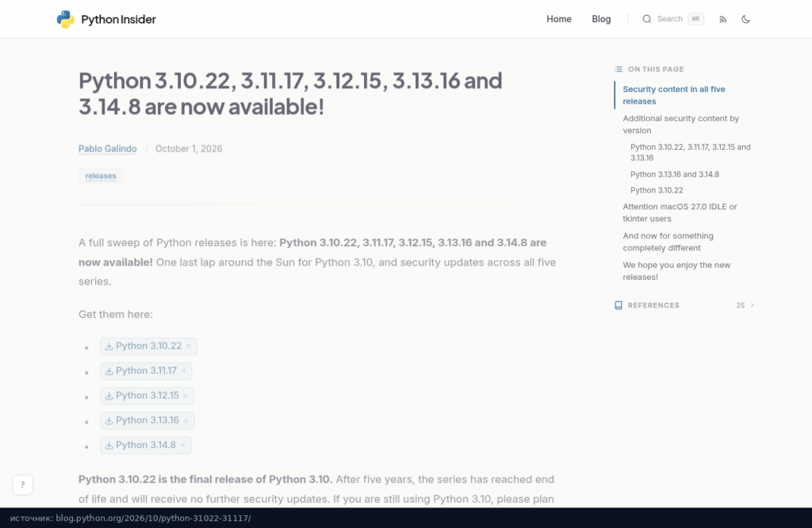This screenshot has height=528, width=812.
Task: Open the Python Insider site title
Action: pyautogui.click(x=118, y=19)
